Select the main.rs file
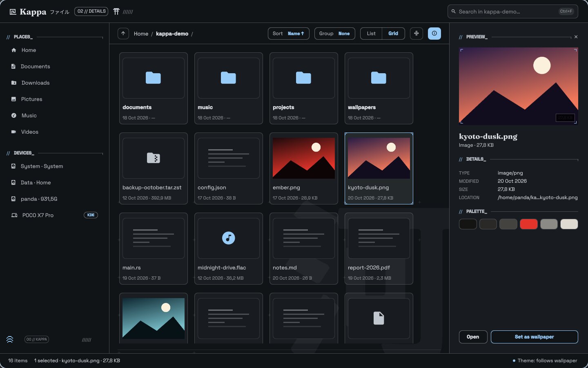The image size is (588, 368). [154, 249]
